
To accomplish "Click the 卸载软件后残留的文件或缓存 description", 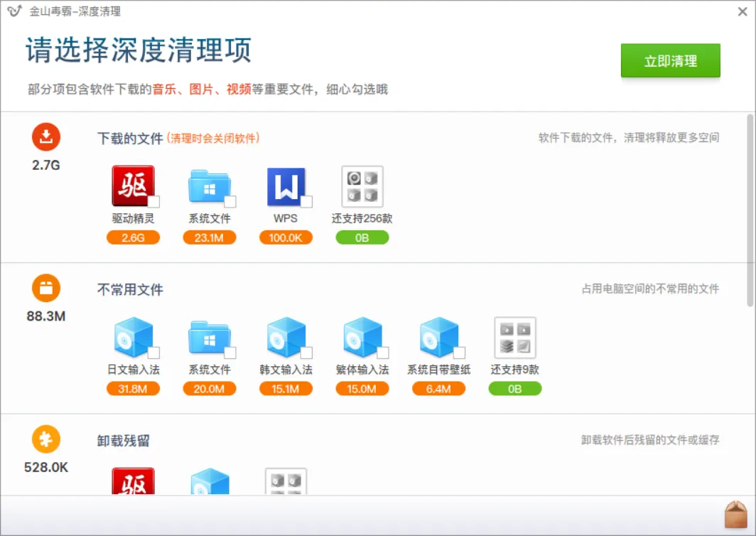I will click(x=650, y=439).
